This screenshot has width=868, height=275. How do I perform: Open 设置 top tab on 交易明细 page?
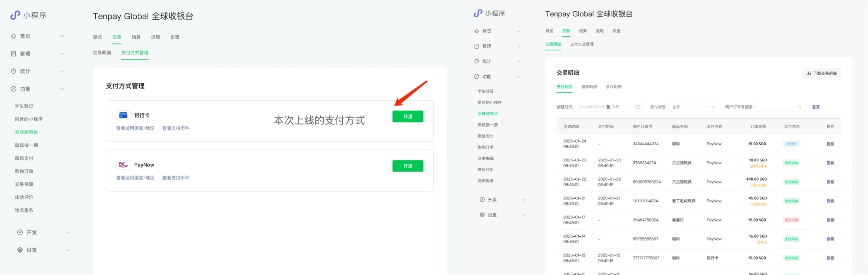(617, 31)
